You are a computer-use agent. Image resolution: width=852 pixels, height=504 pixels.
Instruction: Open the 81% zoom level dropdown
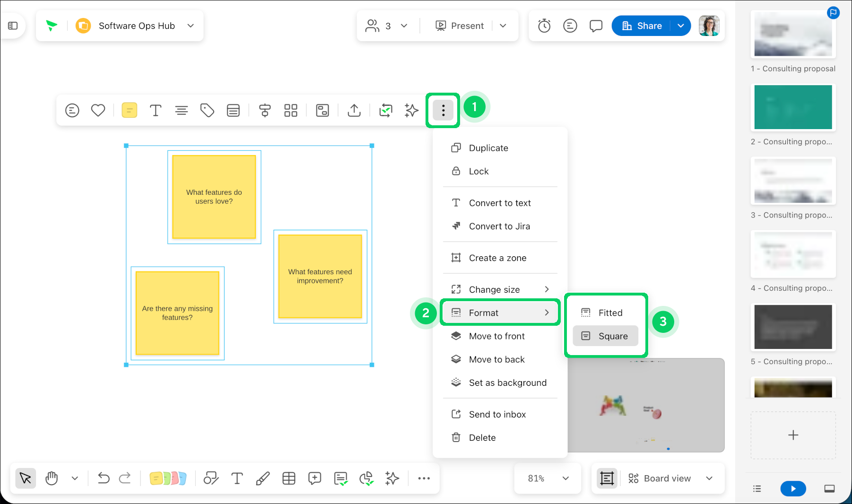[x=548, y=478]
